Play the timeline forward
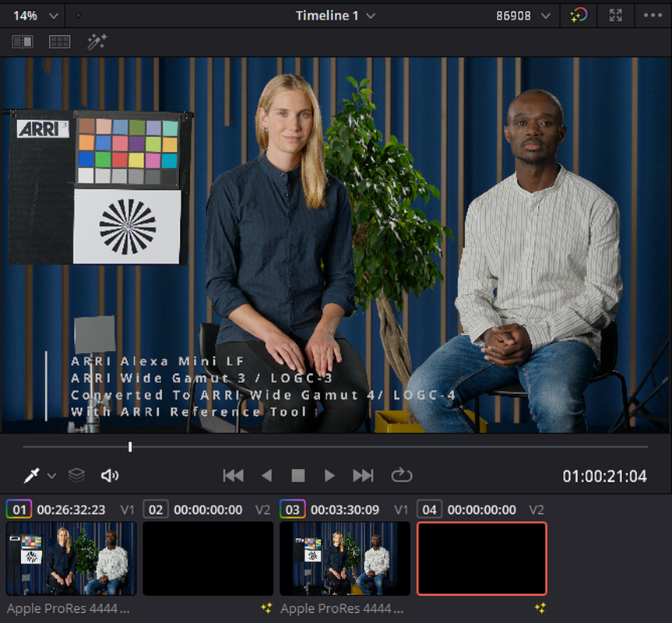Viewport: 672px width, 623px height. click(329, 476)
